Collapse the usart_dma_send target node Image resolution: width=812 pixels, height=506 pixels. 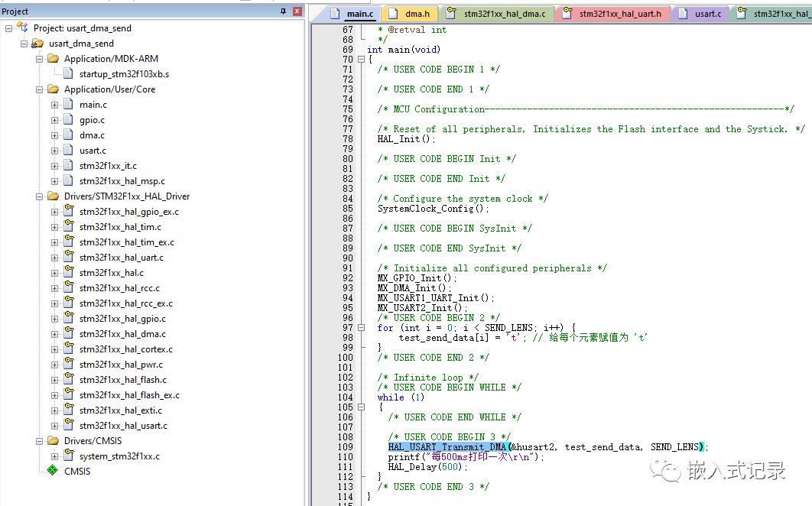tap(24, 44)
